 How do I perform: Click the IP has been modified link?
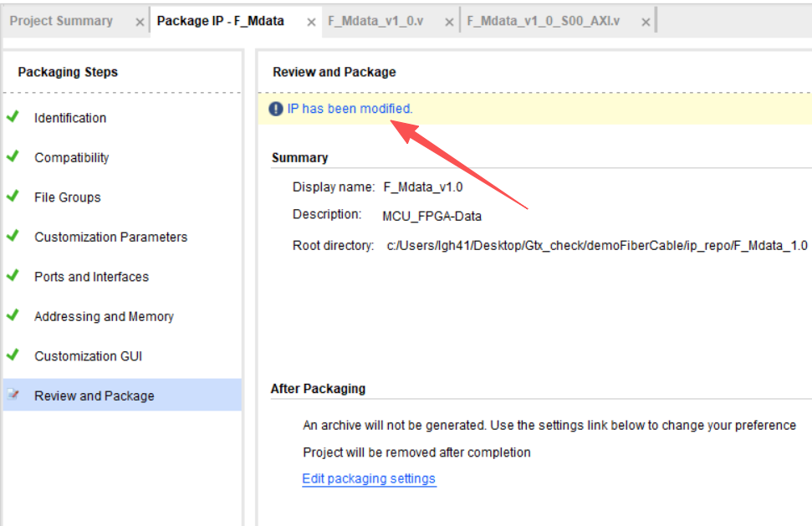tap(350, 109)
